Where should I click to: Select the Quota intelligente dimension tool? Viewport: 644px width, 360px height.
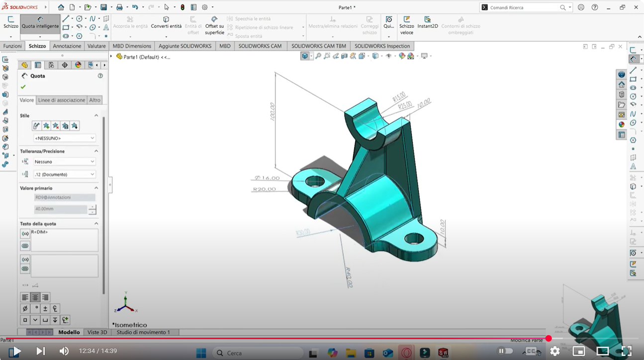coord(40,23)
